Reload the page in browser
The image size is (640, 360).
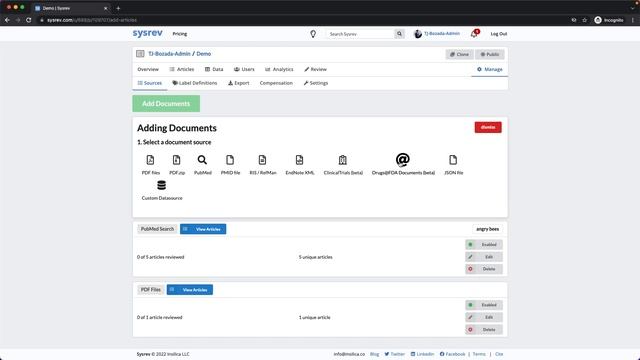pos(29,20)
